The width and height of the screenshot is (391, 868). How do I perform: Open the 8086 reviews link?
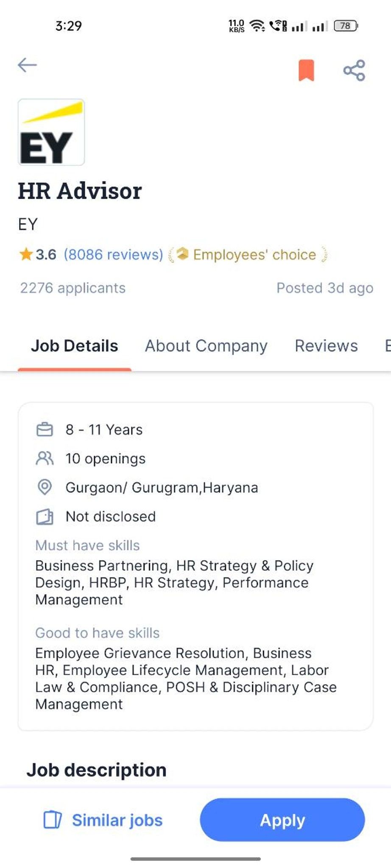point(113,254)
